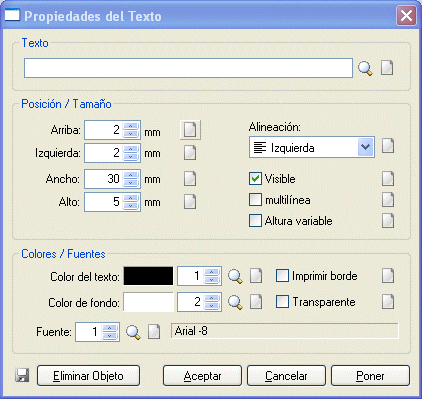Click inside the Texto input field
The width and height of the screenshot is (422, 399).
(x=188, y=68)
